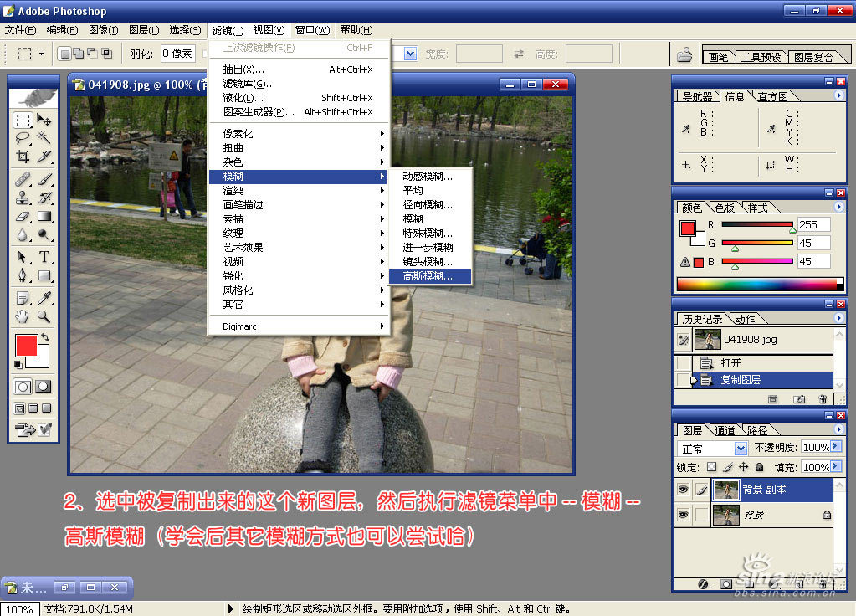Open the 锐化 filter submenu
This screenshot has width=856, height=616.
298,276
